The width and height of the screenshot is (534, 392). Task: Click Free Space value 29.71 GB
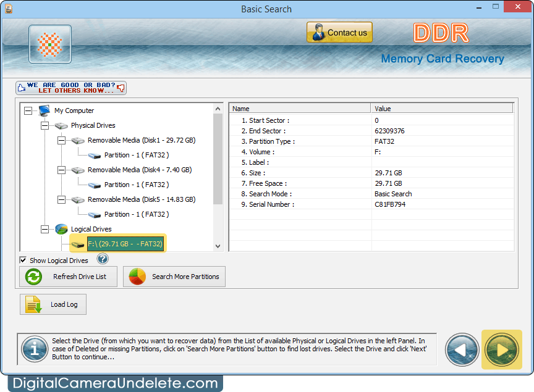(x=388, y=183)
